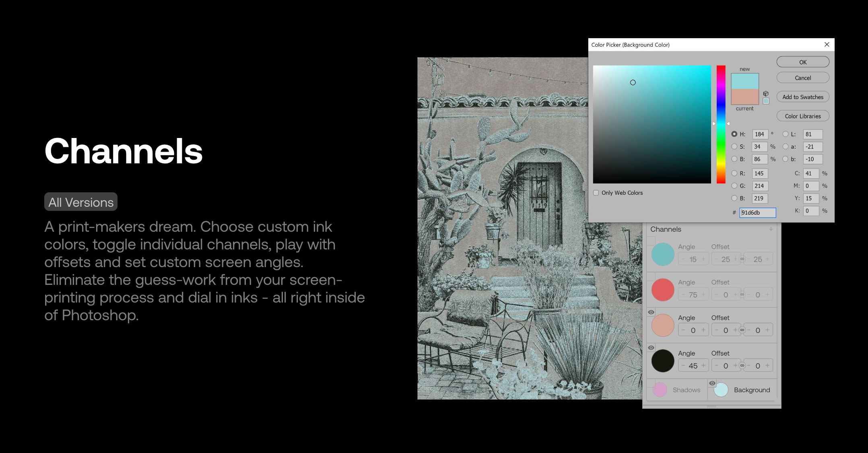Click the Background label in Channels panel
Image resolution: width=868 pixels, height=453 pixels.
[750, 390]
